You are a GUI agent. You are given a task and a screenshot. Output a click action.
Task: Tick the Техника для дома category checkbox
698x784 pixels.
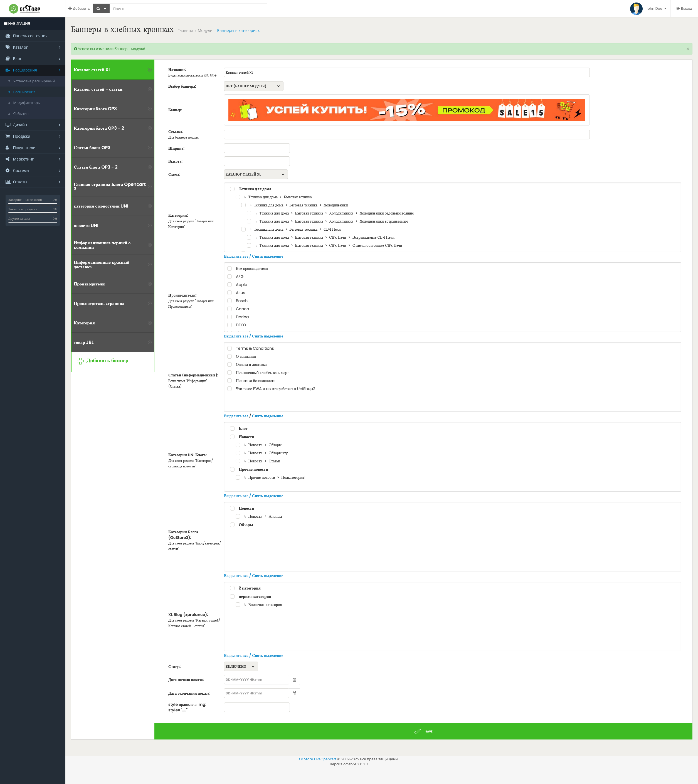pyautogui.click(x=232, y=189)
